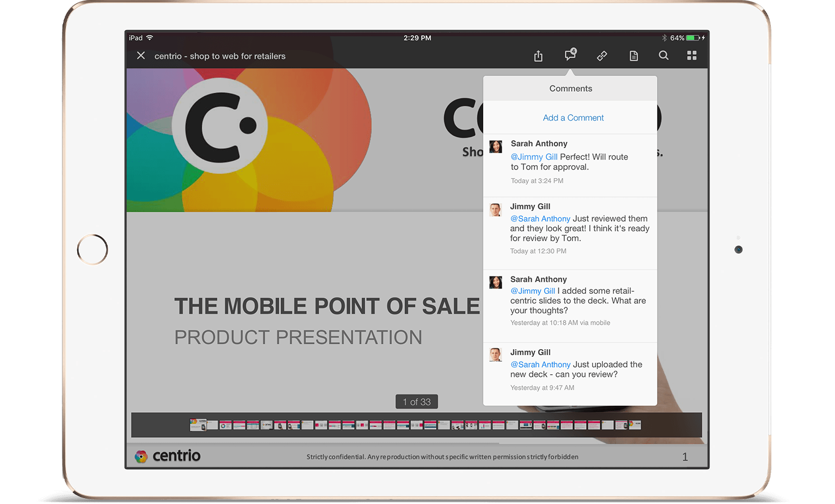Jump to the last slide thumbnail in filmstrip
The height and width of the screenshot is (504, 835).
(635, 425)
